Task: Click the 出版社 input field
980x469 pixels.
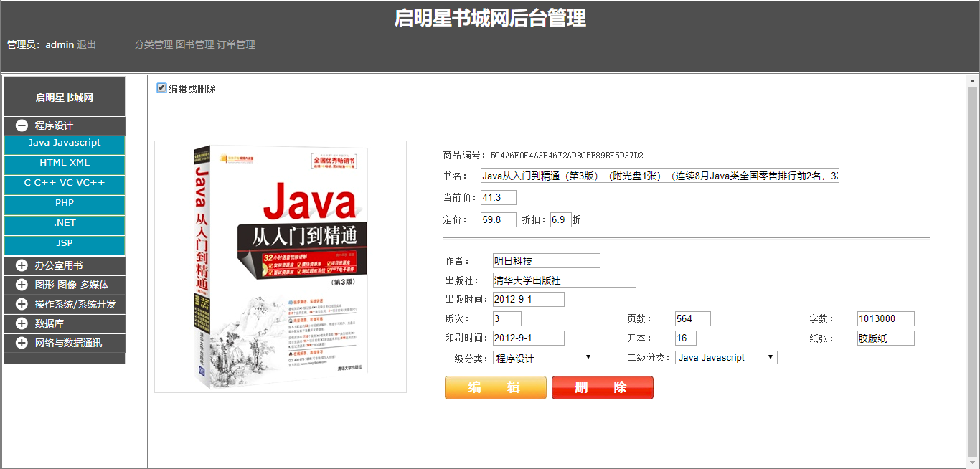Action: tap(565, 280)
